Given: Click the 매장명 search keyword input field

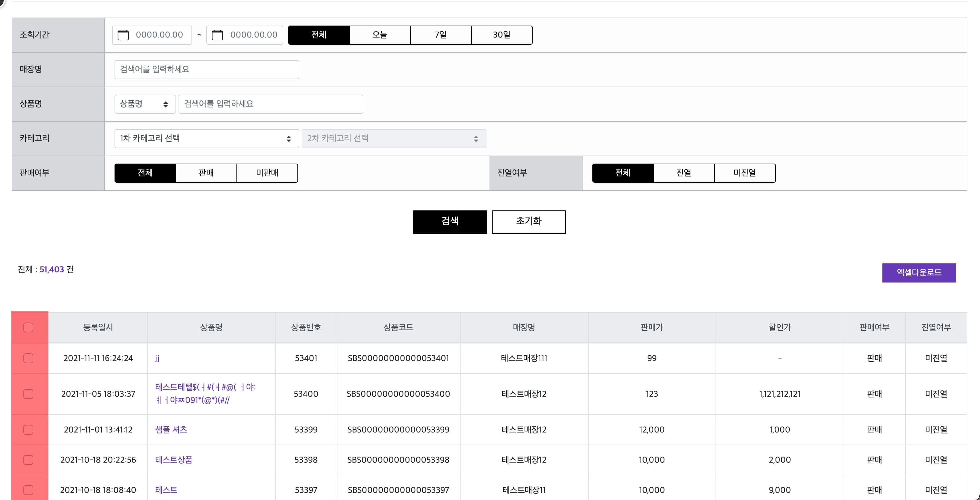Looking at the screenshot, I should (206, 69).
